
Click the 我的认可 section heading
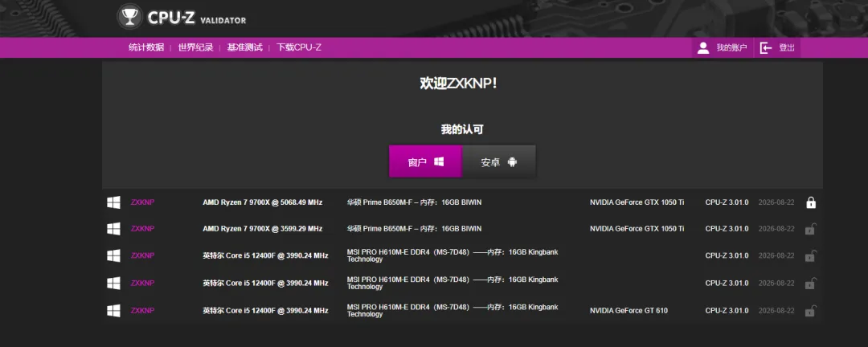coord(462,129)
